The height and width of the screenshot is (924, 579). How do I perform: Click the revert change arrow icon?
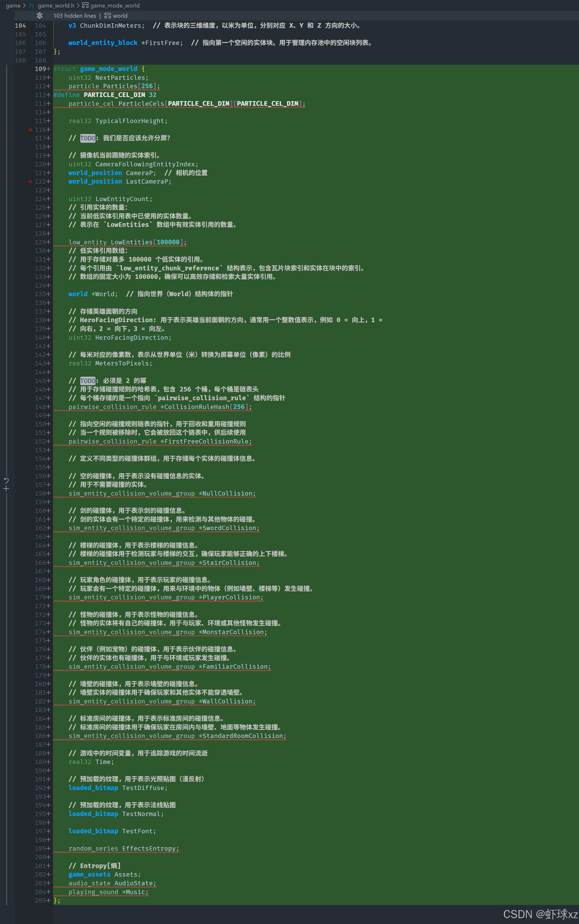pos(6,480)
